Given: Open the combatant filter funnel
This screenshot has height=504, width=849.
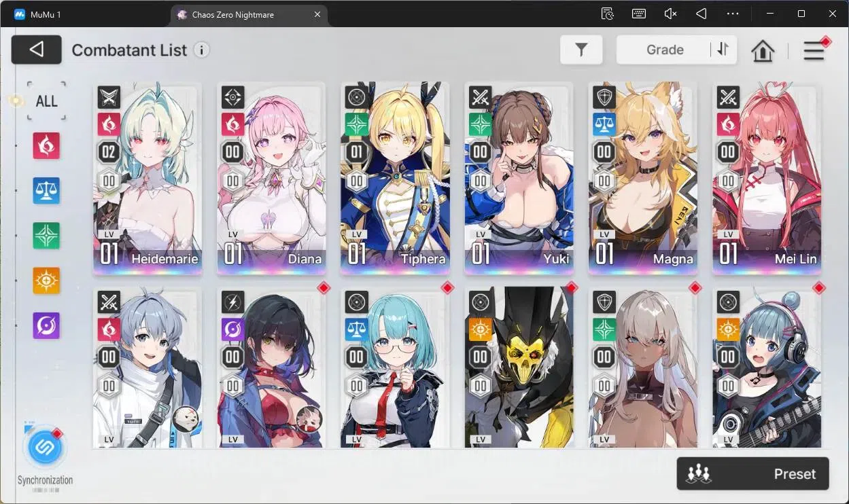Looking at the screenshot, I should (581, 50).
